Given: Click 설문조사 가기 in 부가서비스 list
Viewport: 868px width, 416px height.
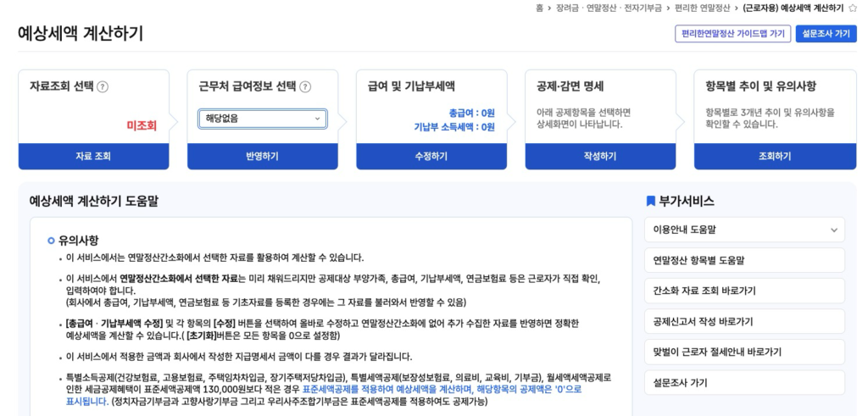Looking at the screenshot, I should [744, 383].
